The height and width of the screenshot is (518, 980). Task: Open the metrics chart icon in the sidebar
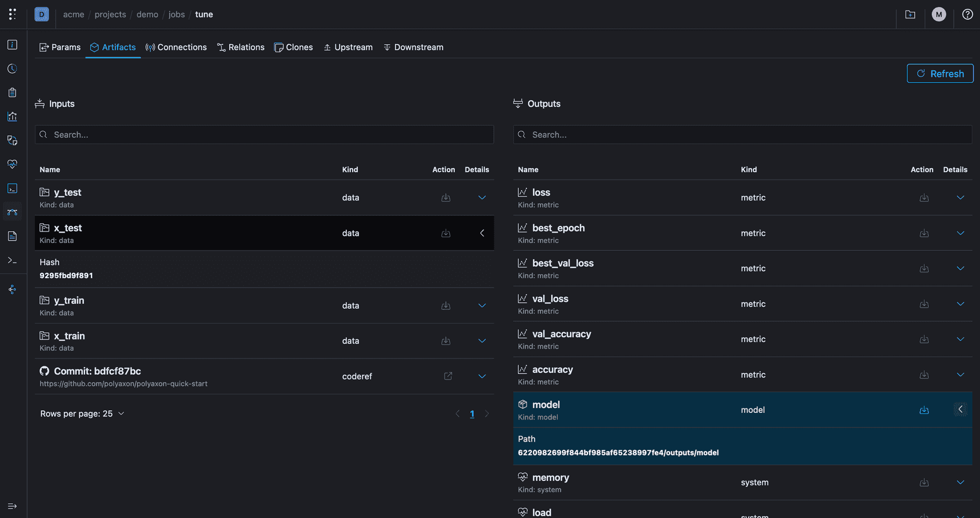tap(12, 116)
